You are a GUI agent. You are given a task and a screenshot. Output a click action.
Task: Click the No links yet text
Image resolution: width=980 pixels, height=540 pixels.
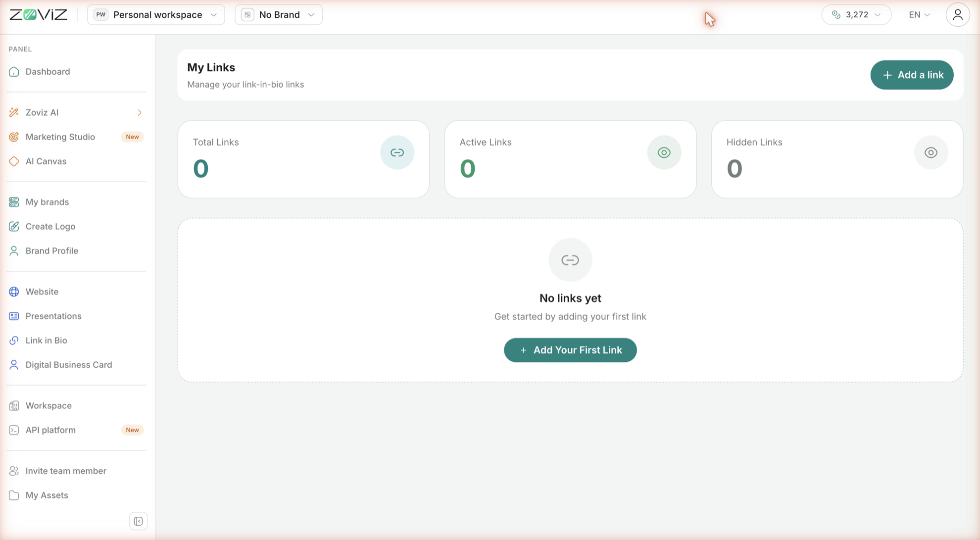coord(570,298)
